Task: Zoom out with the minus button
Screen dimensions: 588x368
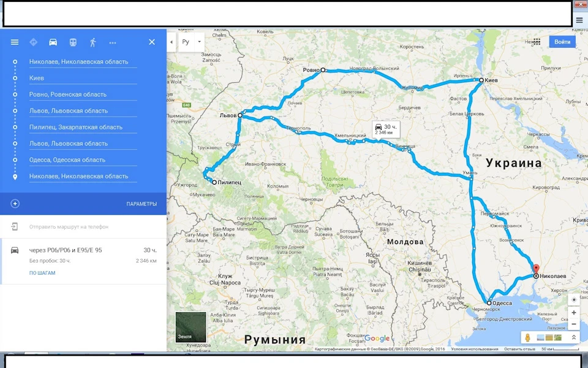Action: pos(574,324)
